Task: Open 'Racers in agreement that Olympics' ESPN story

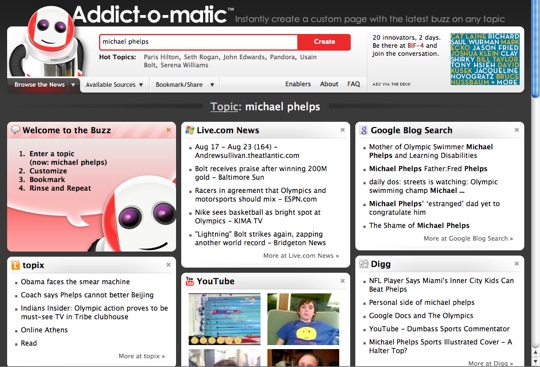Action: coord(260,195)
